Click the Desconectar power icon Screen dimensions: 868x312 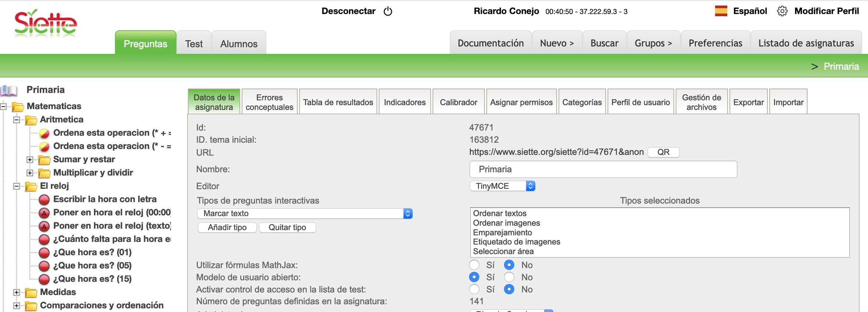click(x=388, y=11)
